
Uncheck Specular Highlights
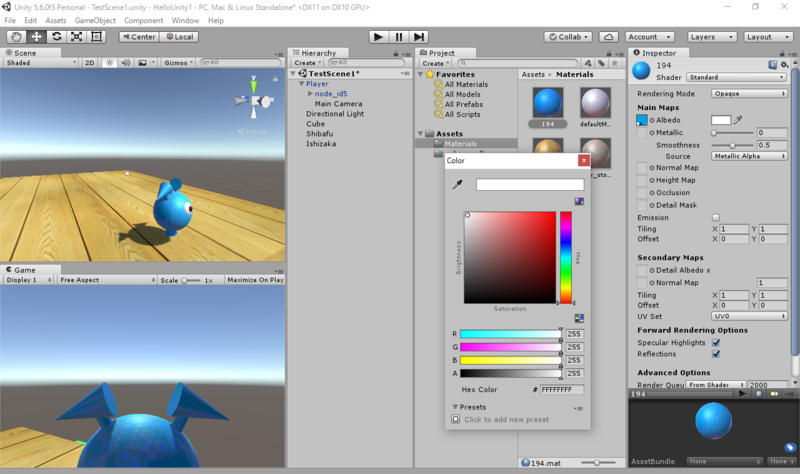(716, 342)
